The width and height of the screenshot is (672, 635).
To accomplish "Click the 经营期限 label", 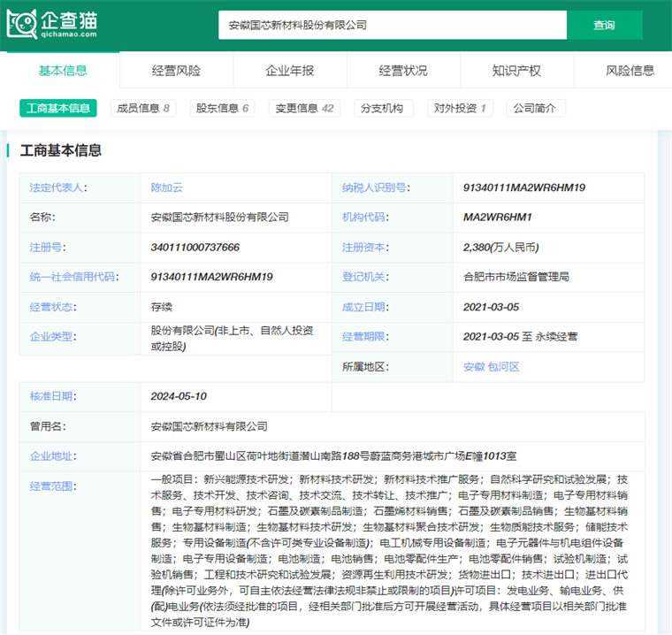I will pyautogui.click(x=365, y=337).
